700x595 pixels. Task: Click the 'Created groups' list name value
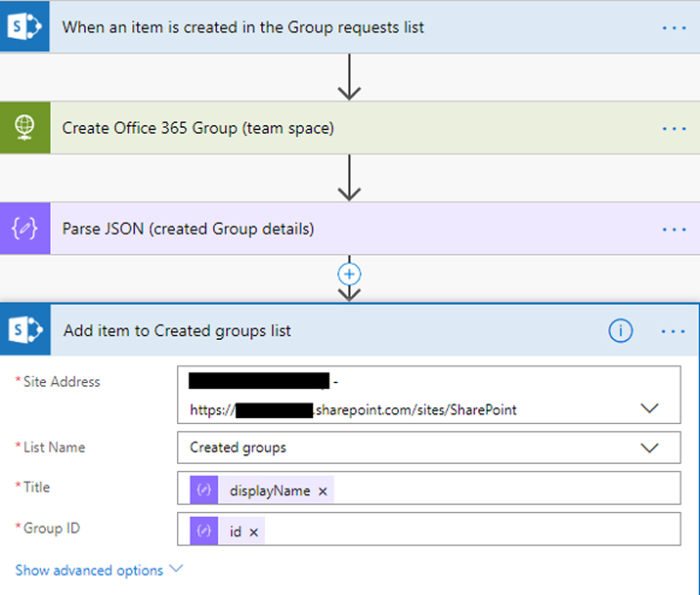point(238,447)
